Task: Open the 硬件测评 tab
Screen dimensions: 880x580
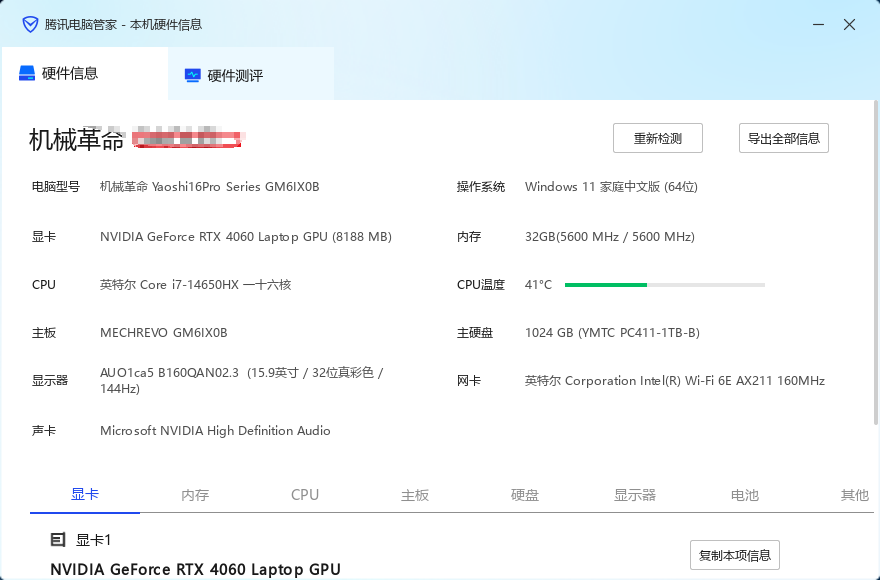Action: tap(251, 75)
